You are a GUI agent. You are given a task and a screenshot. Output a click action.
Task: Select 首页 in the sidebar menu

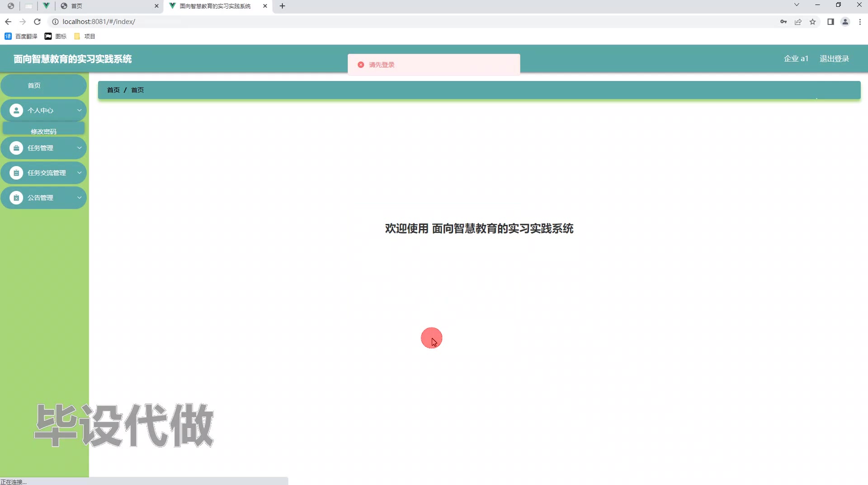43,86
